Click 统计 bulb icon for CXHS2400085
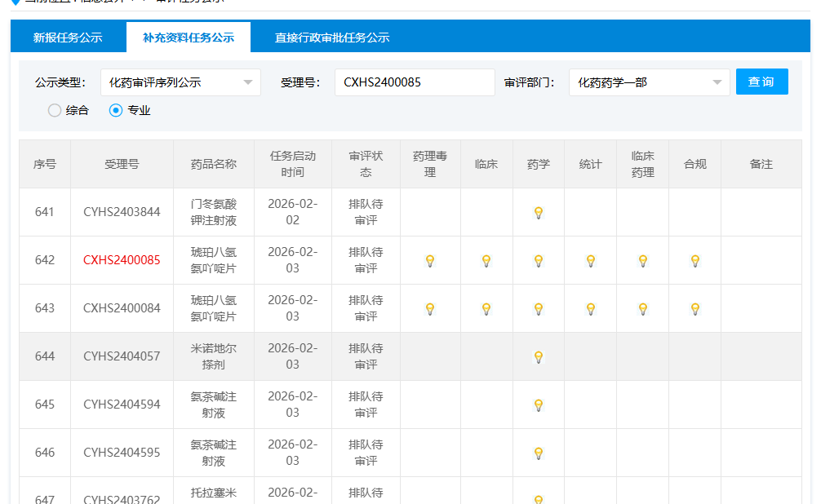Viewport: 821px width, 504px height. click(591, 261)
